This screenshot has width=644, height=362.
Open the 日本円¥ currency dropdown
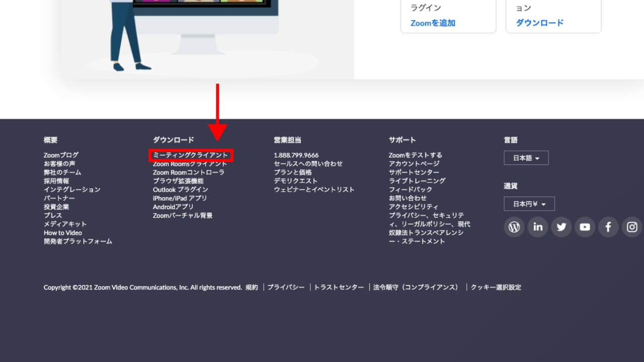pos(529,204)
